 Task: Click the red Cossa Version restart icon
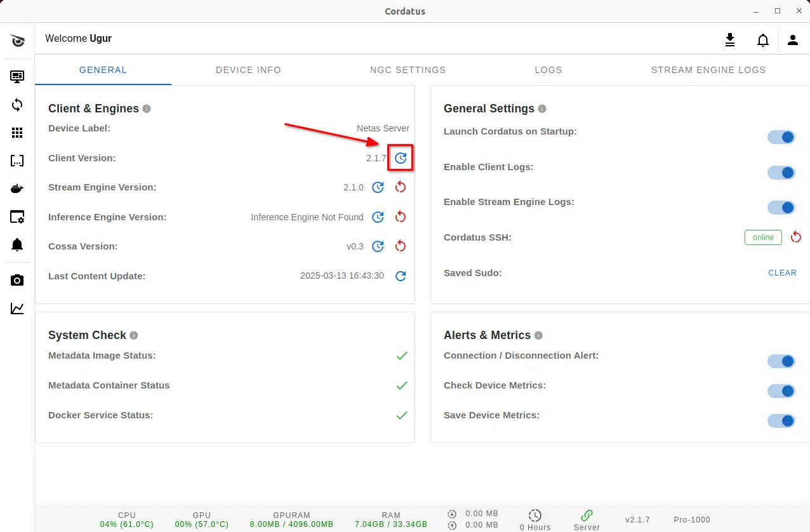[x=401, y=246]
